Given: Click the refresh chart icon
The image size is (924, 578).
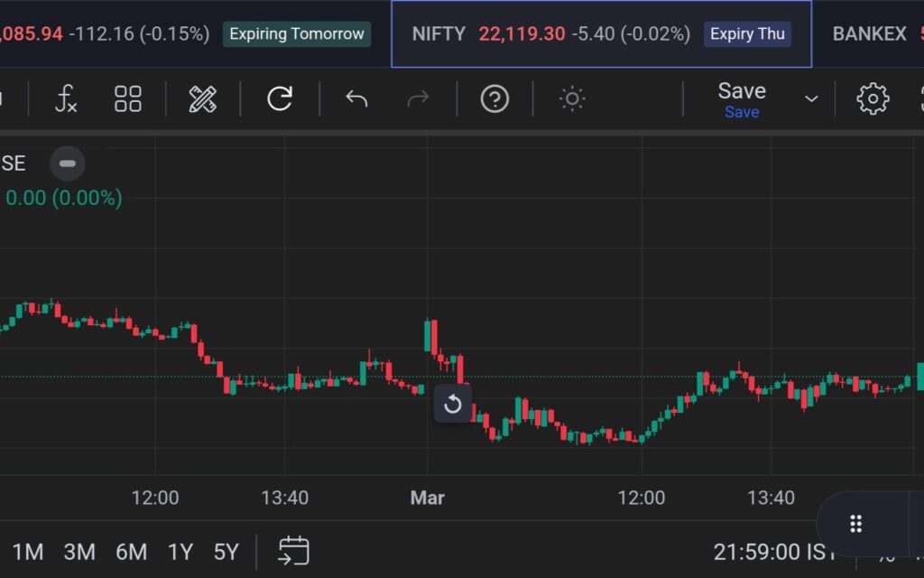Looking at the screenshot, I should click(280, 98).
